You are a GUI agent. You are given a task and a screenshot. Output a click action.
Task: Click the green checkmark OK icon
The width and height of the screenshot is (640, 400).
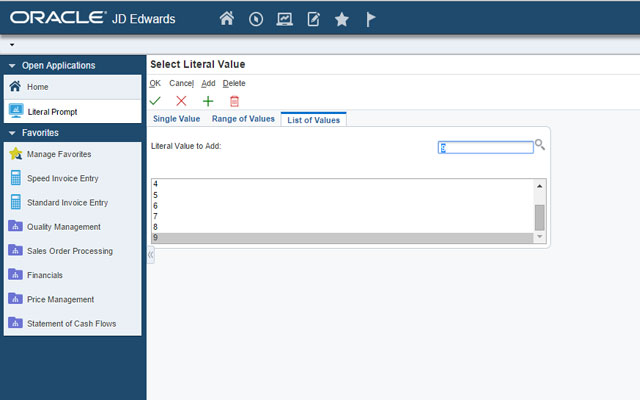155,100
